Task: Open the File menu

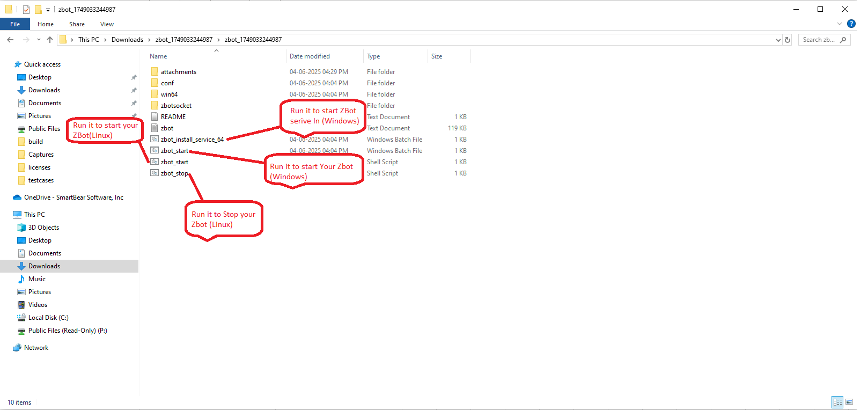Action: click(x=15, y=24)
